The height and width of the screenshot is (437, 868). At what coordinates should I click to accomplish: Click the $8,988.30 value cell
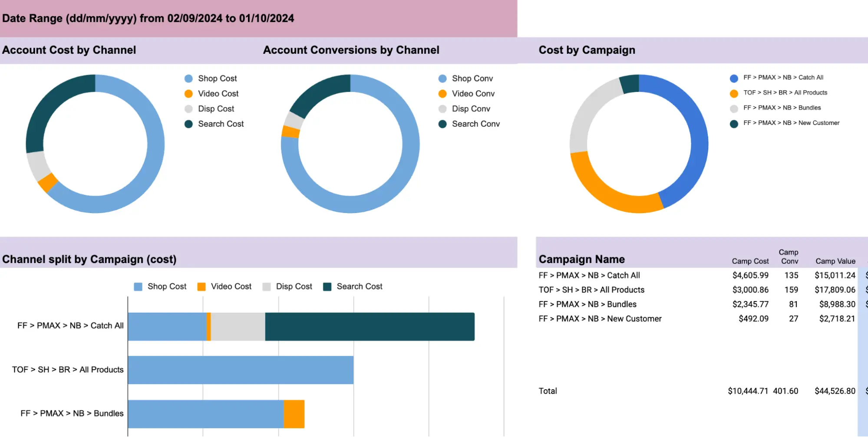837,305
